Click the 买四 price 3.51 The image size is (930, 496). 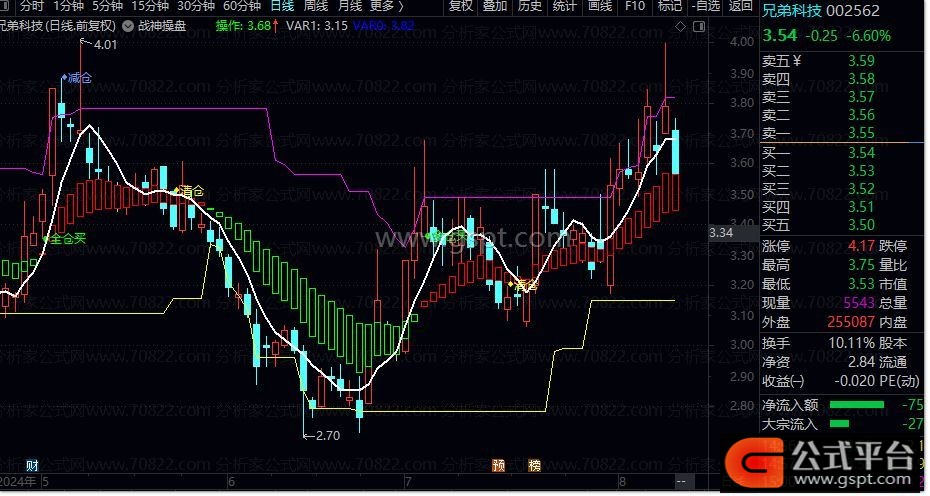[x=861, y=207]
